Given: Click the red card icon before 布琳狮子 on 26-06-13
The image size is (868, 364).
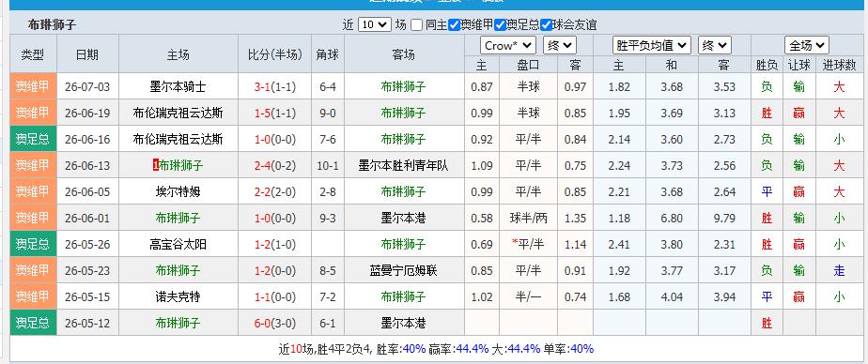Looking at the screenshot, I should pyautogui.click(x=156, y=165).
